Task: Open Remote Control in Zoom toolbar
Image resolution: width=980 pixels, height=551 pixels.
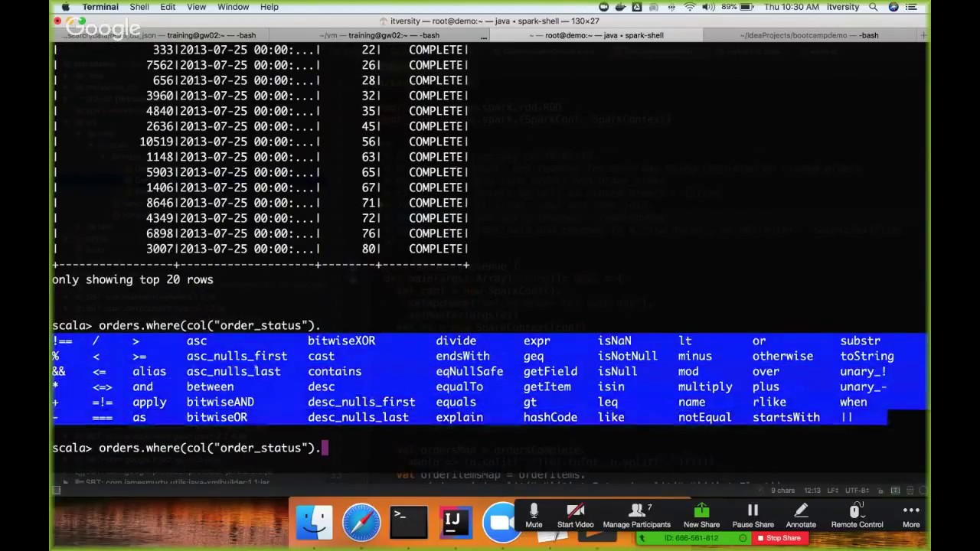Action: pos(857,515)
